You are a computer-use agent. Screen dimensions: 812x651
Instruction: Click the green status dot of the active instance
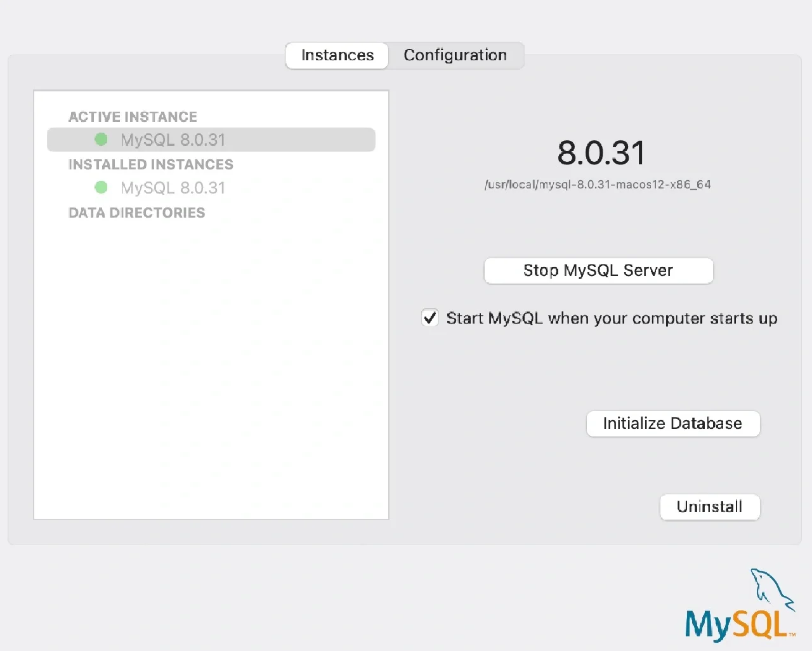pyautogui.click(x=101, y=139)
